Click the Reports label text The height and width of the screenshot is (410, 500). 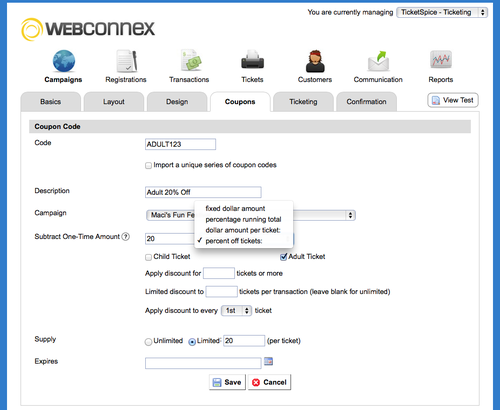441,80
